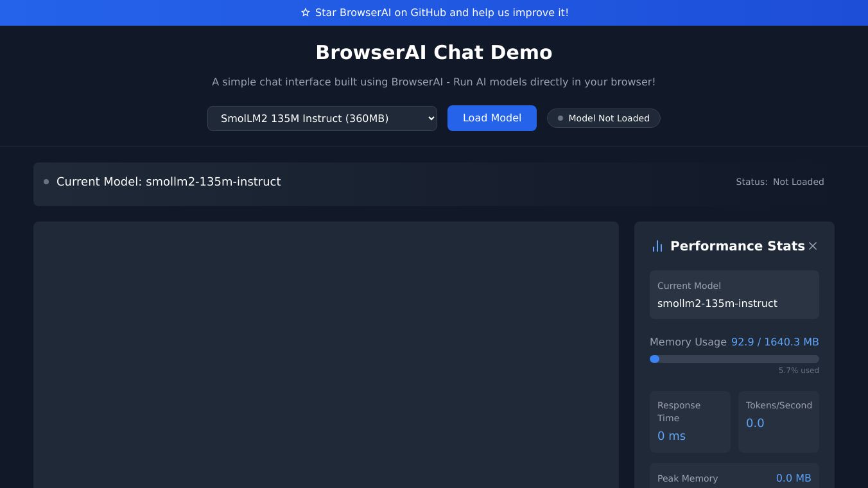Open the Star BrowserAI on GitHub link
The width and height of the screenshot is (868, 488).
pyautogui.click(x=434, y=13)
